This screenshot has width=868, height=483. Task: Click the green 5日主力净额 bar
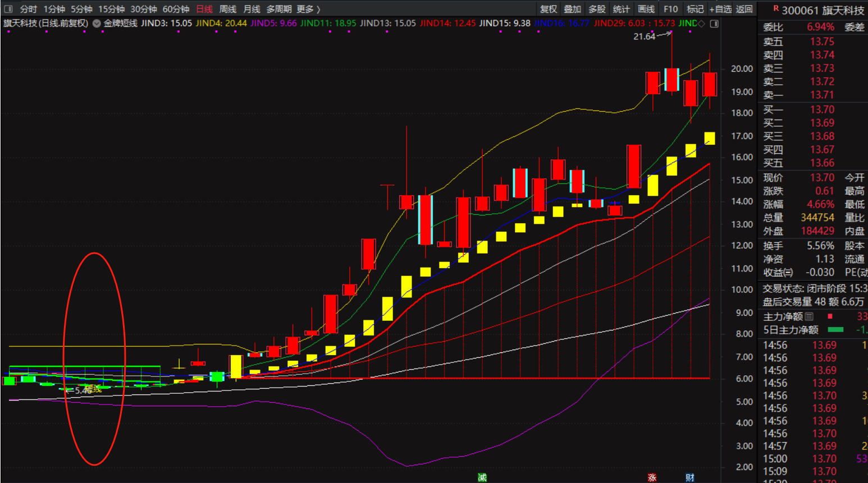click(835, 330)
